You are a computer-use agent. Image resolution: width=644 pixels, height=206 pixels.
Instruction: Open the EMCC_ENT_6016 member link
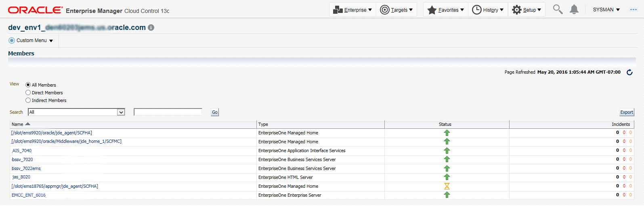(x=29, y=195)
